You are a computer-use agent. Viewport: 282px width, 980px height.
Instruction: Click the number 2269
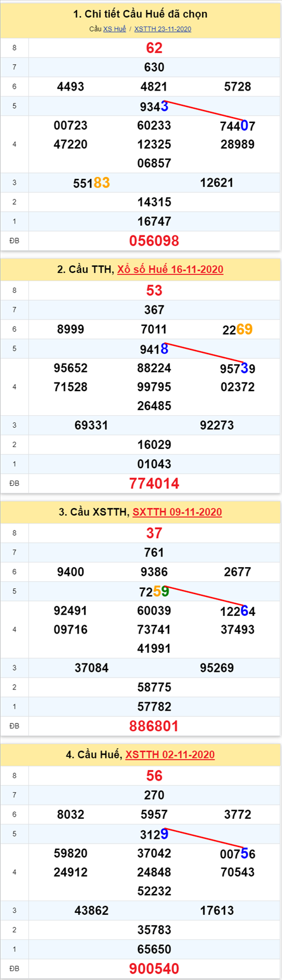[237, 329]
